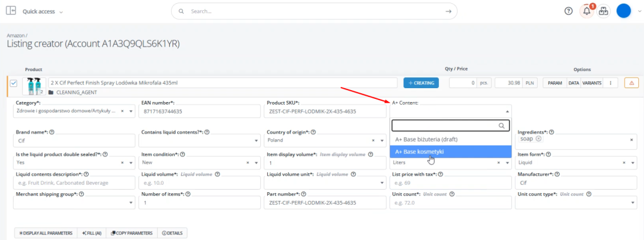
Task: Open the help question mark icon
Action: tap(569, 11)
